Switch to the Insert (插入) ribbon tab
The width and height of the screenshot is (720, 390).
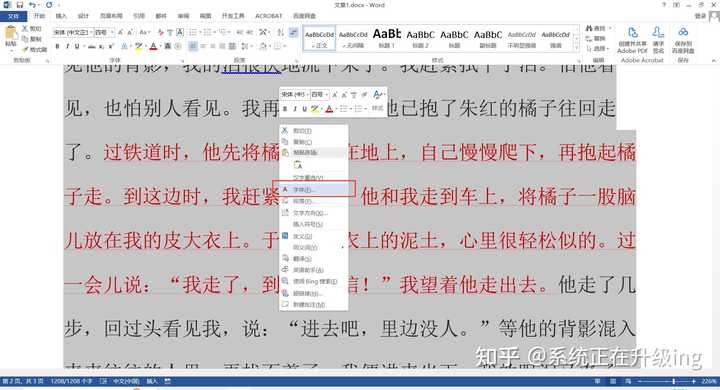pyautogui.click(x=61, y=16)
